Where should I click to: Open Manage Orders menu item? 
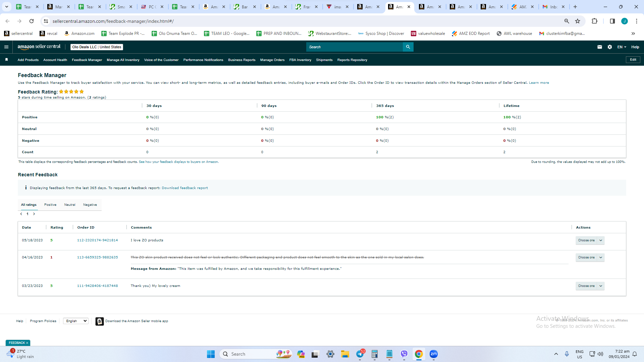(x=272, y=60)
